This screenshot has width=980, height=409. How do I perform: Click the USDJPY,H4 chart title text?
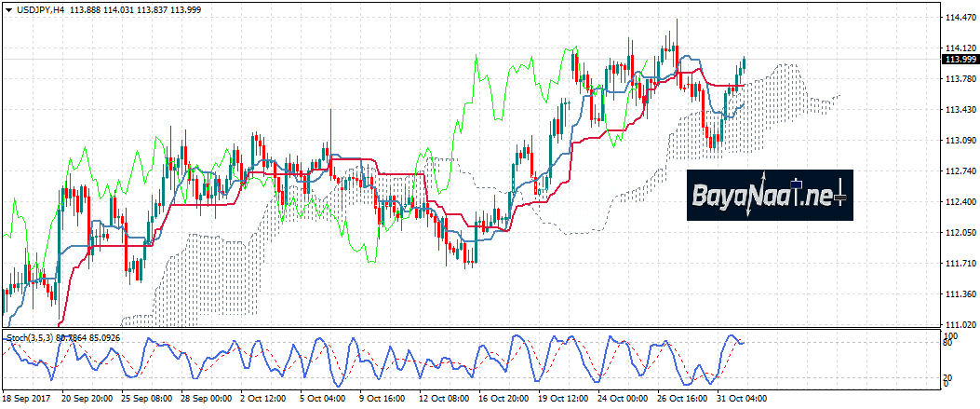click(x=39, y=8)
